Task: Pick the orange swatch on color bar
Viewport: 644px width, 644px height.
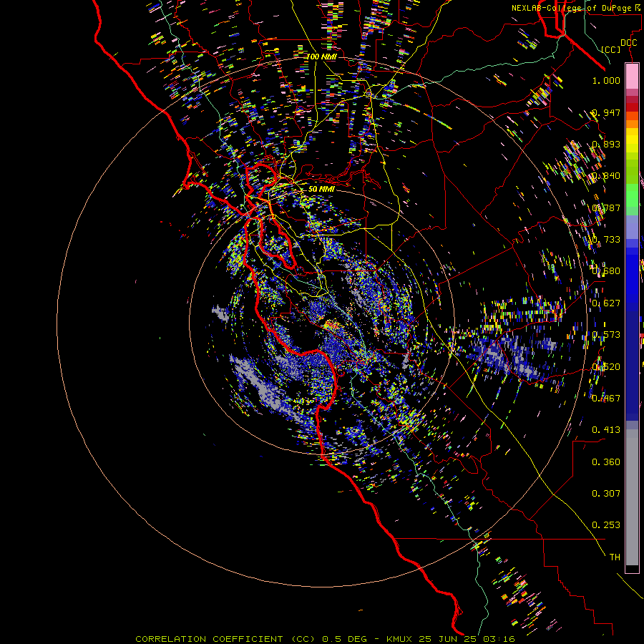Action: pos(632,124)
